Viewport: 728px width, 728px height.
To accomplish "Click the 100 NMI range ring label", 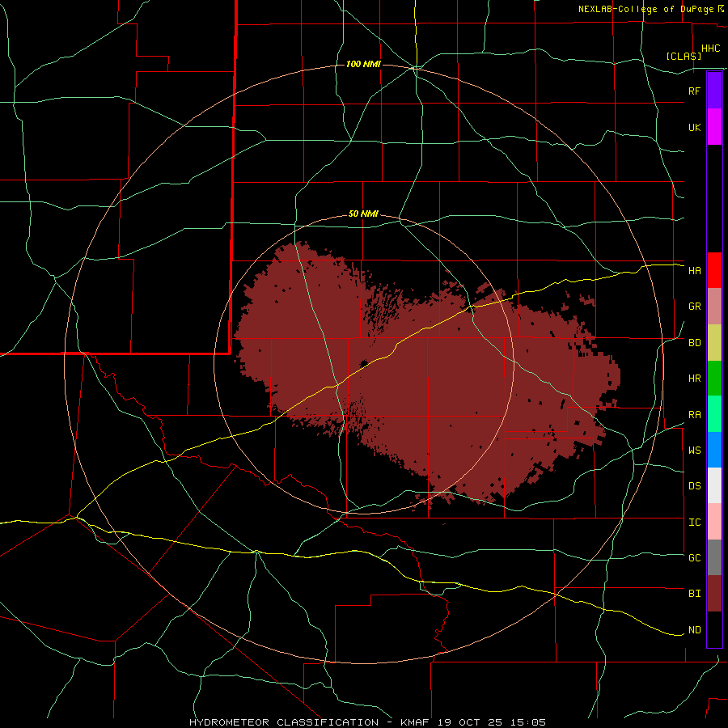I will [x=363, y=64].
